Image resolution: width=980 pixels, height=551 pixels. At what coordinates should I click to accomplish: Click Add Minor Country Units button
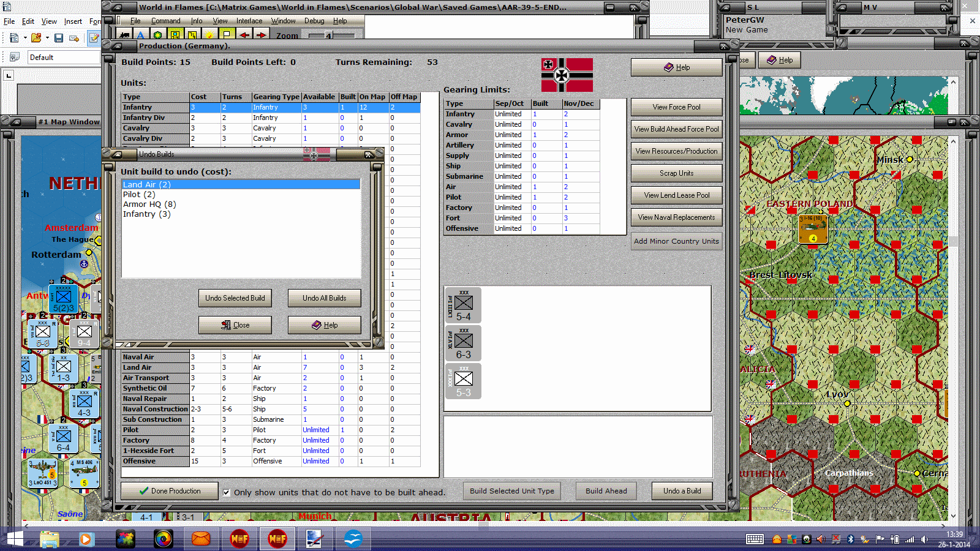click(x=677, y=241)
